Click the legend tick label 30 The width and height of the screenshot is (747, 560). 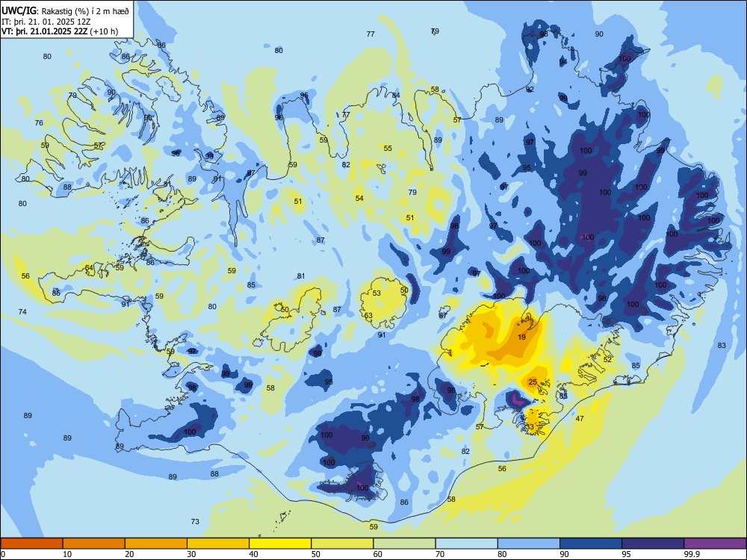coord(191,554)
